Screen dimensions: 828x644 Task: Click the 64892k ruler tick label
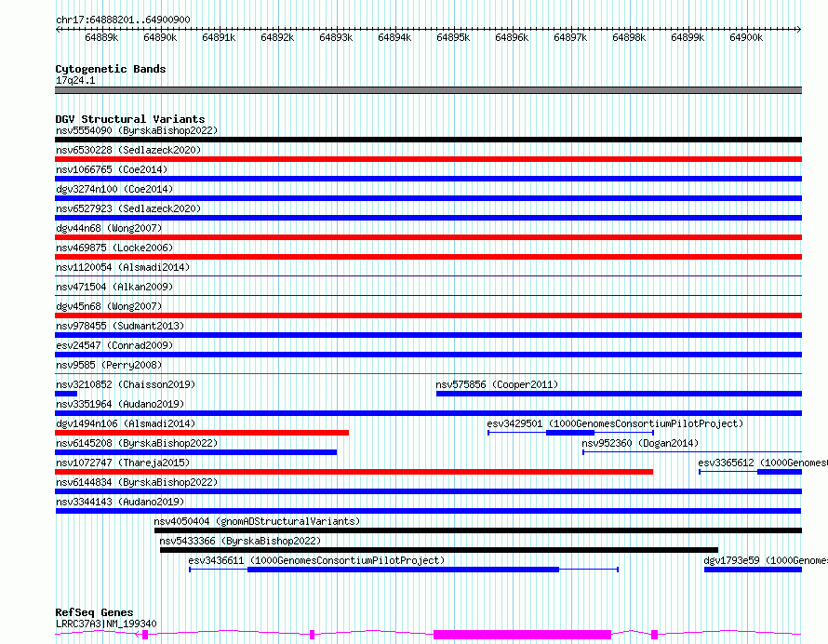coord(277,37)
